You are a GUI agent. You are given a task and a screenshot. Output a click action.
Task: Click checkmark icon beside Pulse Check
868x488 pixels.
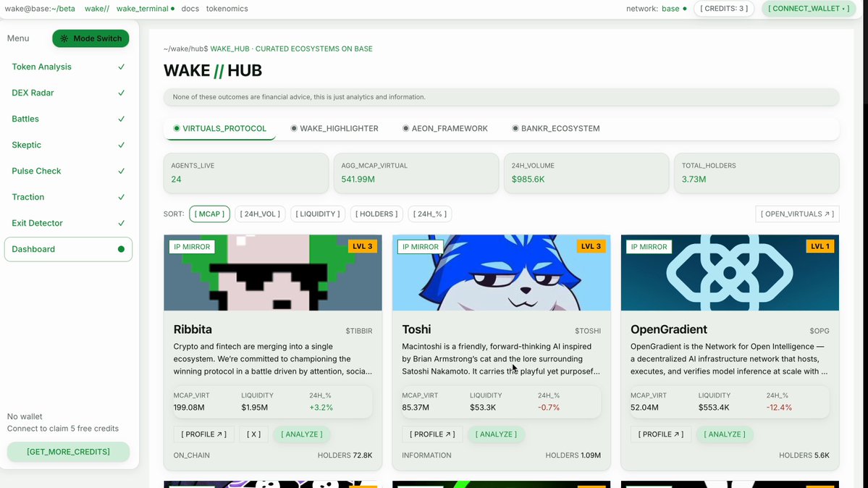pos(121,171)
